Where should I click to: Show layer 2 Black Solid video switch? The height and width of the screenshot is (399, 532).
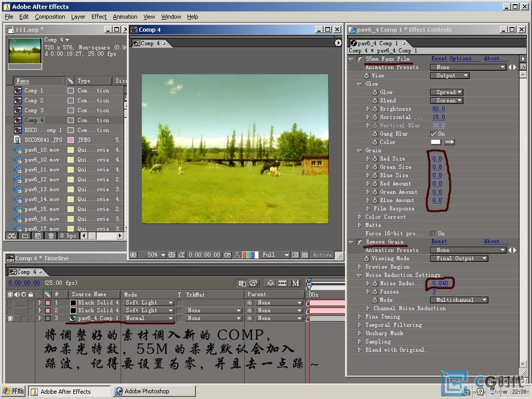pos(10,311)
